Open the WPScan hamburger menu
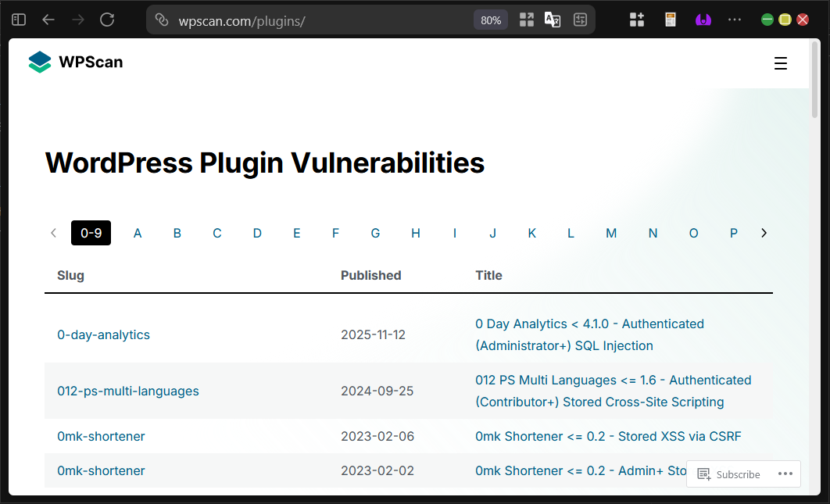830x504 pixels. (781, 63)
